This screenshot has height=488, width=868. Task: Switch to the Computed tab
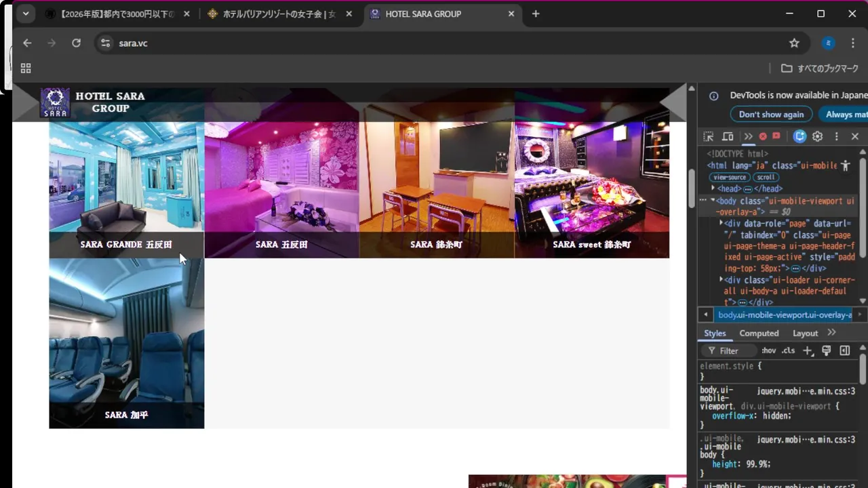(759, 333)
